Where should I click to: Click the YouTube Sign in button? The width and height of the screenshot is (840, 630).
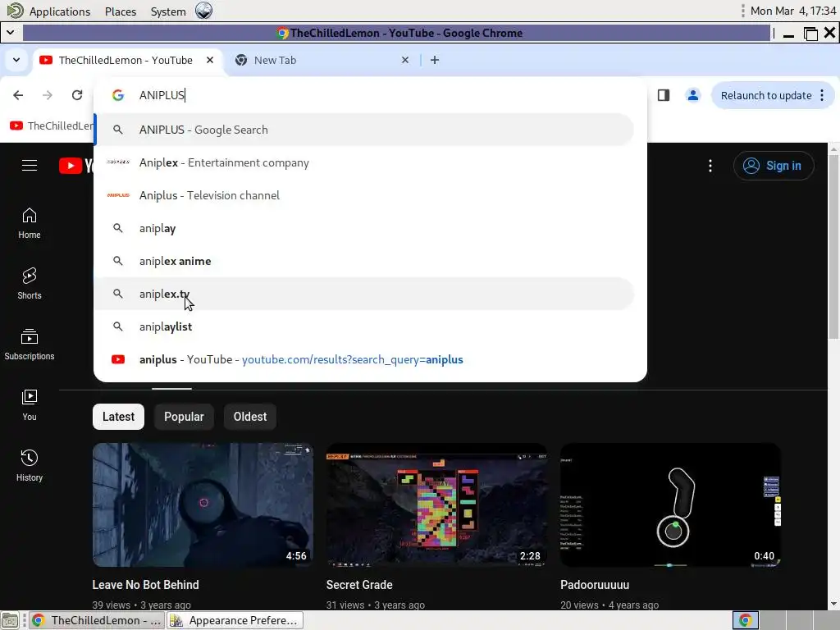[774, 166]
